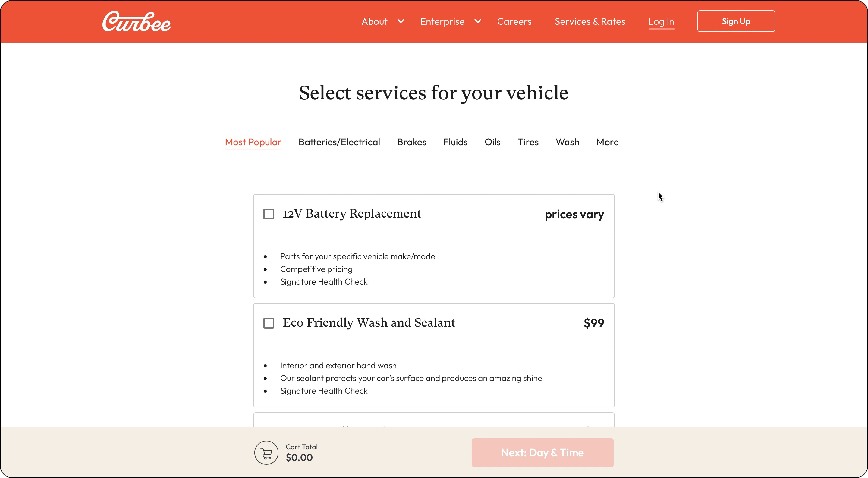Switch to the Tires tab
The height and width of the screenshot is (478, 868).
528,142
